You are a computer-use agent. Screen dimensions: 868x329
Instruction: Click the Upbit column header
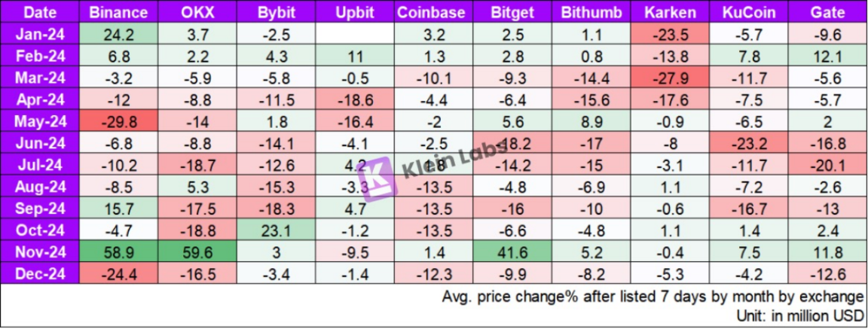click(x=351, y=11)
